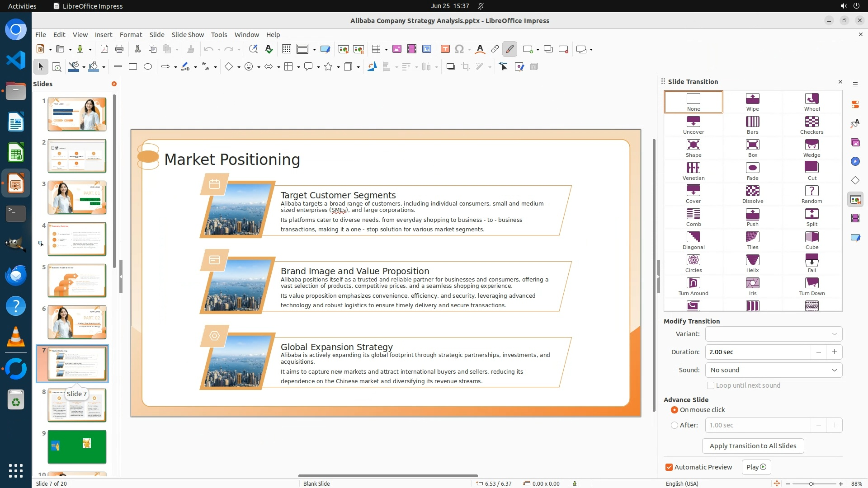
Task: Apply the Cube transition
Action: (x=811, y=240)
